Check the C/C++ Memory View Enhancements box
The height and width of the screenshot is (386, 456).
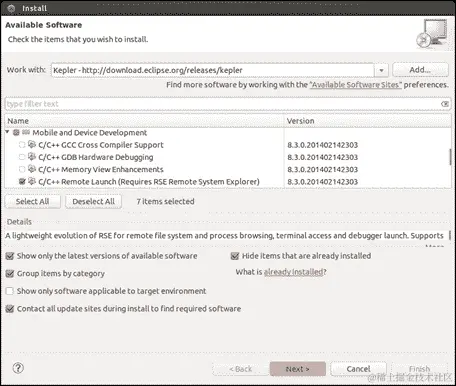22,169
